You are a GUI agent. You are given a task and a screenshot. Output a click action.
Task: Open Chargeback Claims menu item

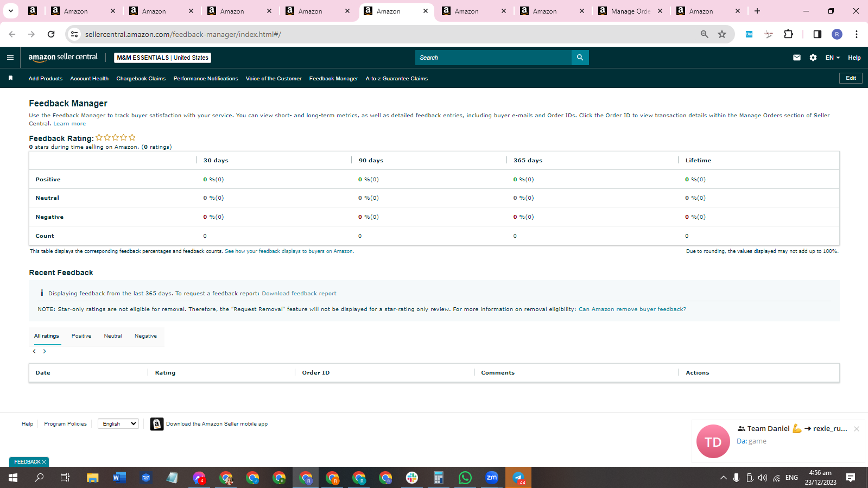(x=141, y=79)
